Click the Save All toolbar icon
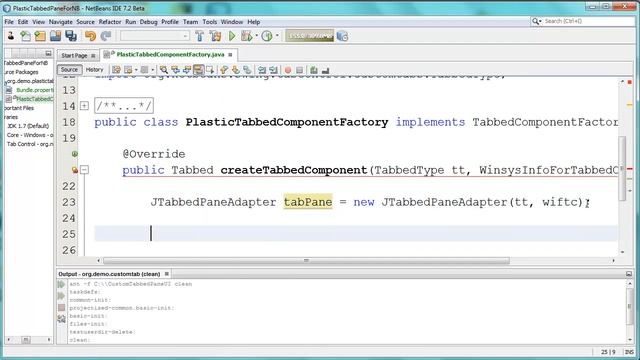640x360 pixels. pyautogui.click(x=71, y=36)
